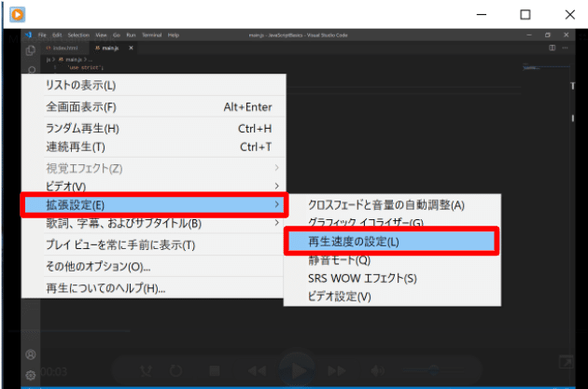Expand the 視覚エフェクト(Z) submenu
This screenshot has width=588, height=389.
click(x=154, y=168)
